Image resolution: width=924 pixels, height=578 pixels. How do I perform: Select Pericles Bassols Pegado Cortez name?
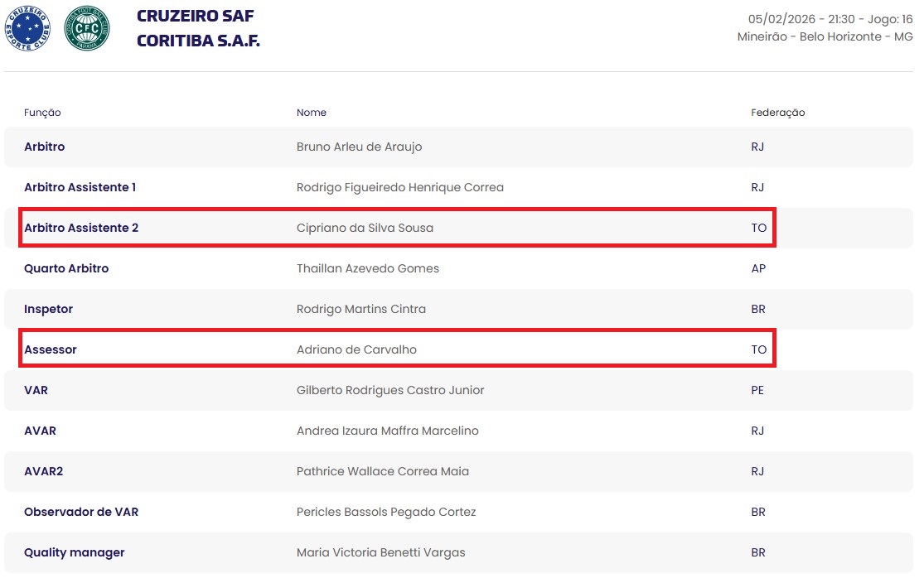point(386,512)
